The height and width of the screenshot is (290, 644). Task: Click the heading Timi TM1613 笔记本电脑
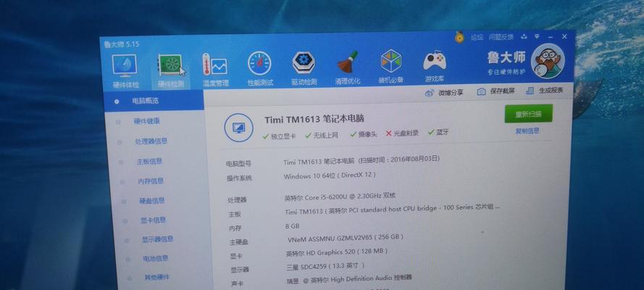click(x=314, y=120)
